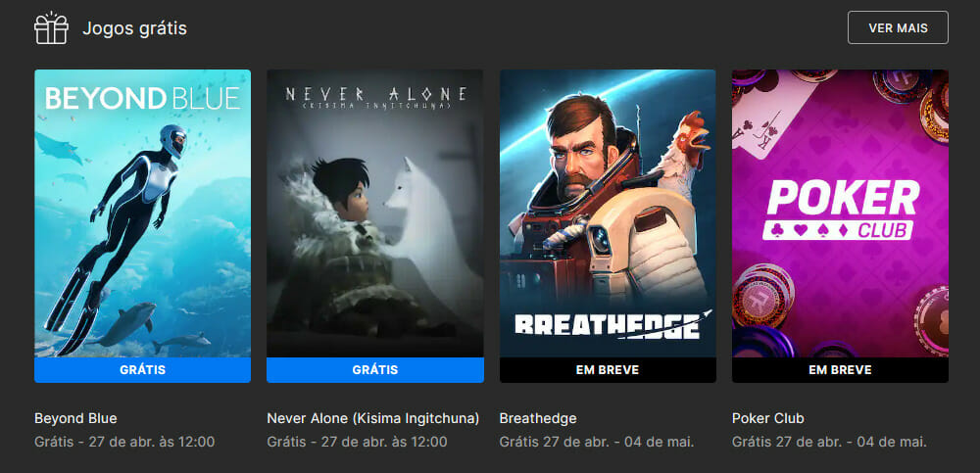
Task: Click the EM BREVE banner under Poker Club
Action: pos(840,370)
